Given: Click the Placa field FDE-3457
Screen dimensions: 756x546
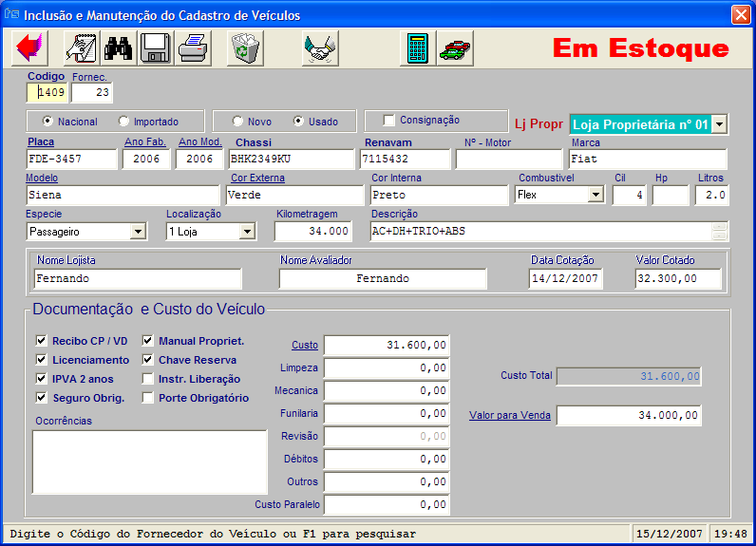Looking at the screenshot, I should coord(71,159).
